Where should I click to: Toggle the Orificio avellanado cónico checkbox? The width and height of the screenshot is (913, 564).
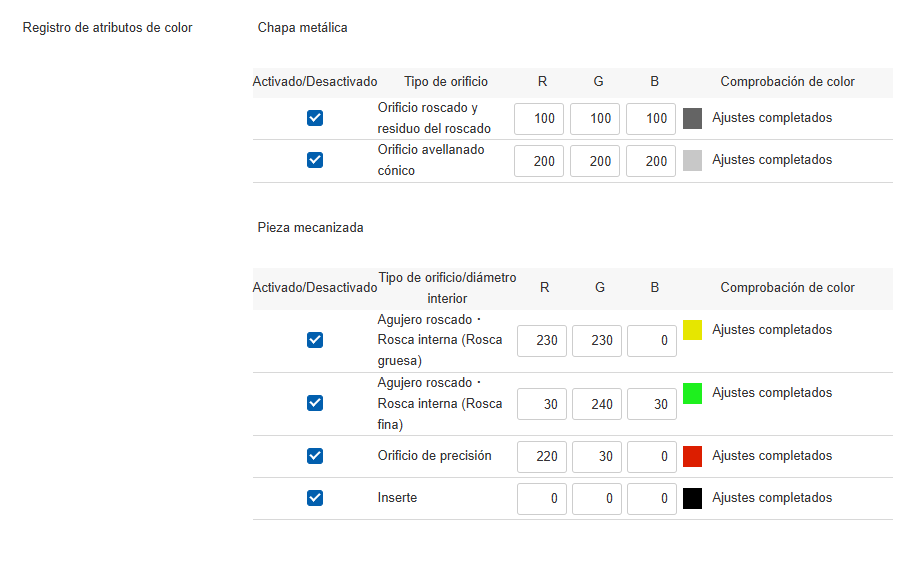[315, 160]
